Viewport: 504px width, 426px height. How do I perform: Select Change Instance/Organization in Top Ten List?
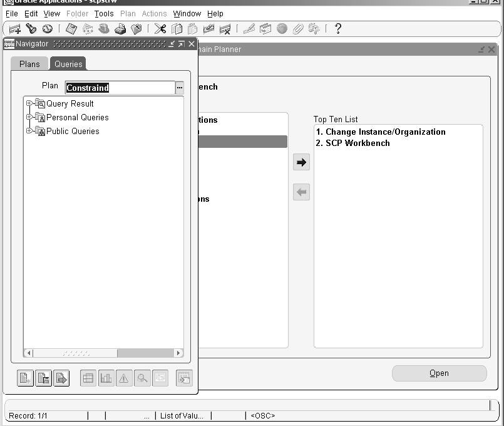click(381, 132)
